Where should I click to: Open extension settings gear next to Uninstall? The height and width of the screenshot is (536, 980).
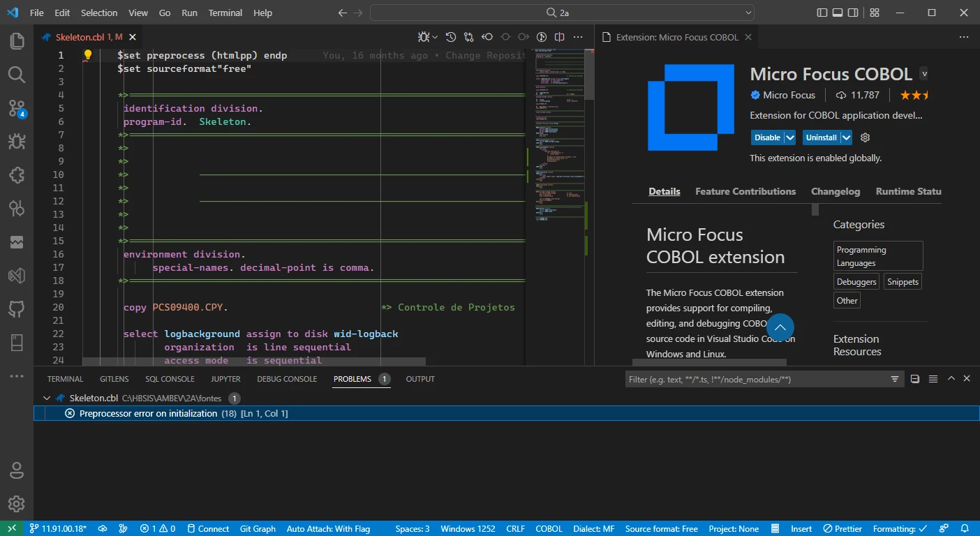click(866, 137)
